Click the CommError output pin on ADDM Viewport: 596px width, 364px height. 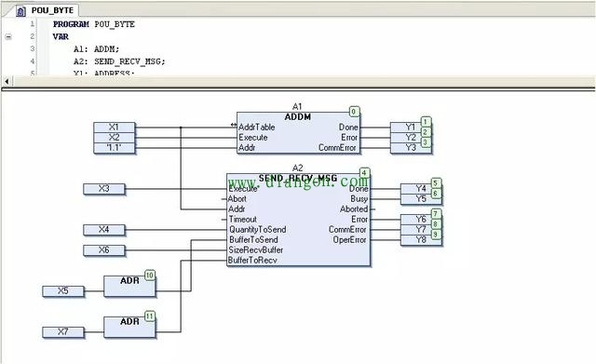pos(337,147)
